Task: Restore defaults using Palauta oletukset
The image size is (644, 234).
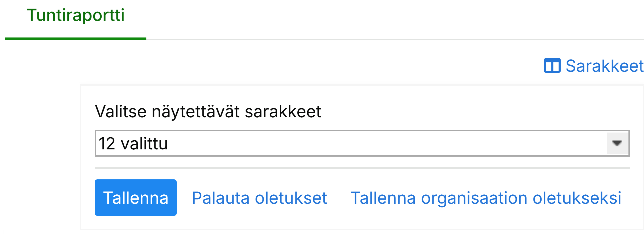Action: pyautogui.click(x=259, y=198)
